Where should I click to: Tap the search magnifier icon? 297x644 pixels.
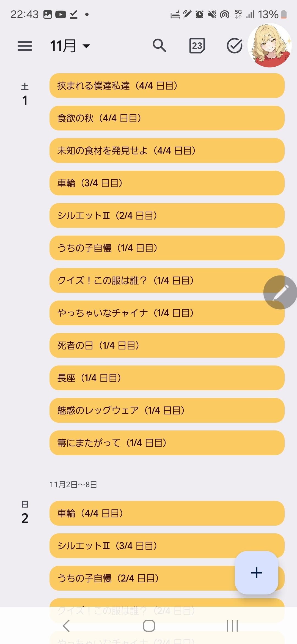[x=159, y=45]
